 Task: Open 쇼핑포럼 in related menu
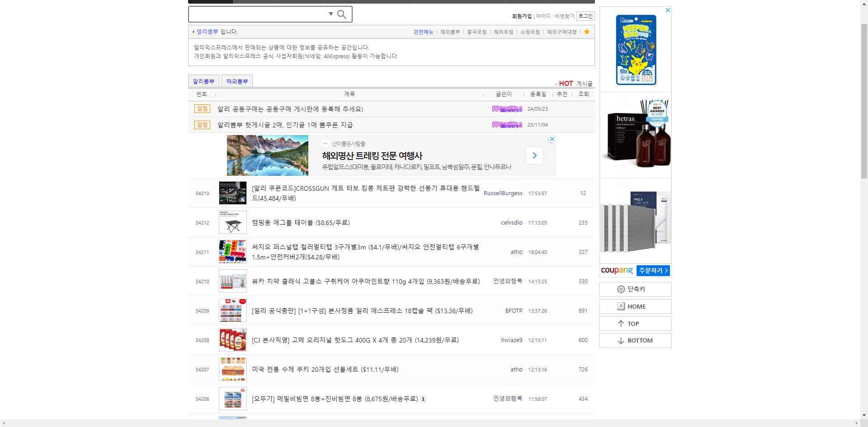(x=530, y=32)
